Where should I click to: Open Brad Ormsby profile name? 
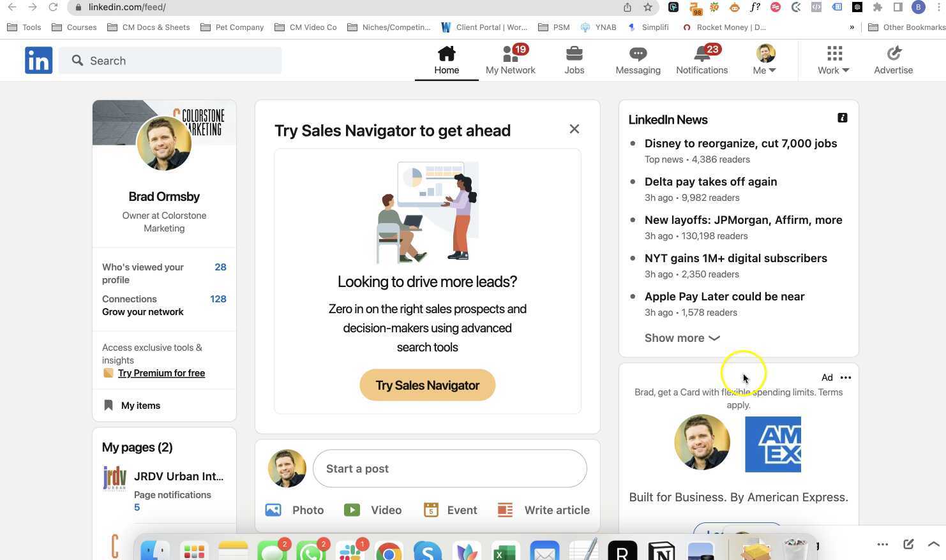point(164,196)
